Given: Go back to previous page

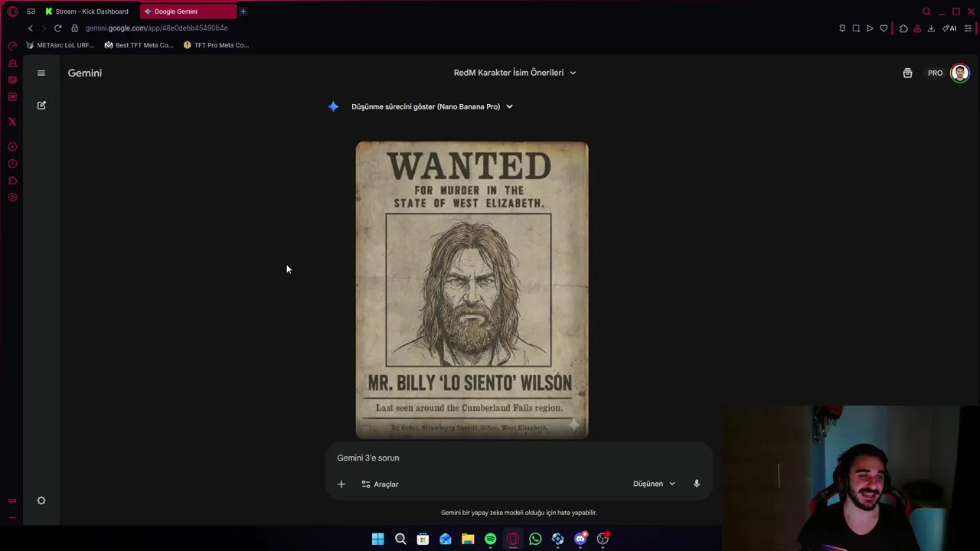Looking at the screenshot, I should tap(31, 28).
